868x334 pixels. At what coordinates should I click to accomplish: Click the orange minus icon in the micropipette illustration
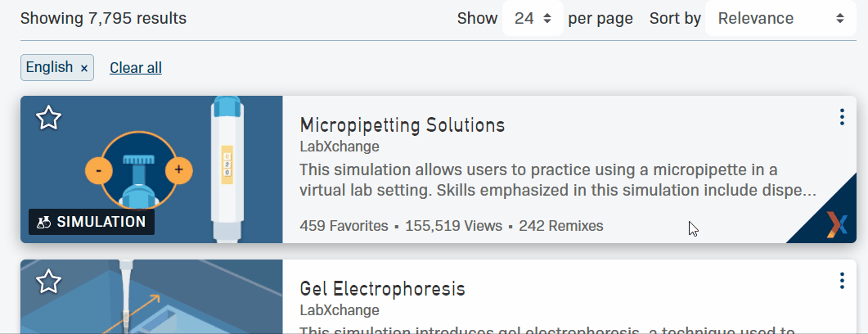[x=98, y=171]
